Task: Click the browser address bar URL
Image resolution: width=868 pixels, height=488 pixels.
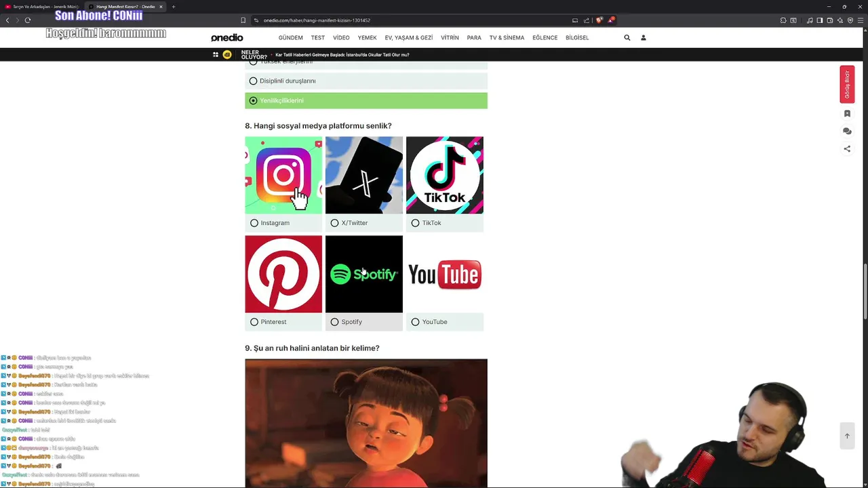Action: click(x=317, y=20)
